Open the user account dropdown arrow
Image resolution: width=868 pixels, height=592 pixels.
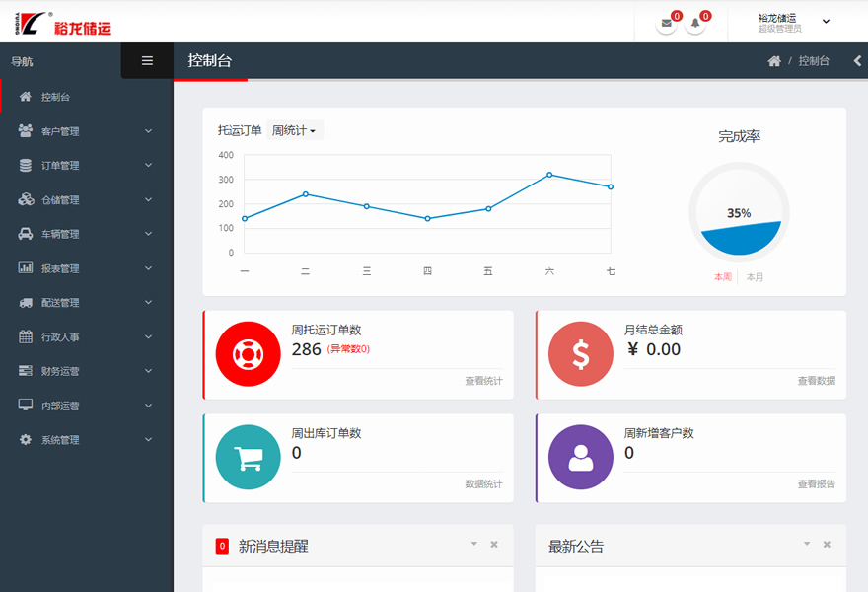(x=826, y=22)
